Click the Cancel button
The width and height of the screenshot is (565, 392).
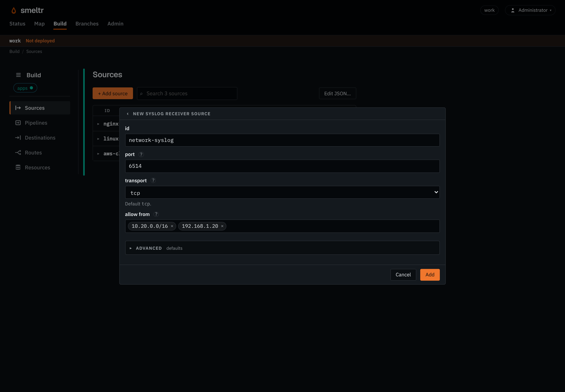click(403, 275)
